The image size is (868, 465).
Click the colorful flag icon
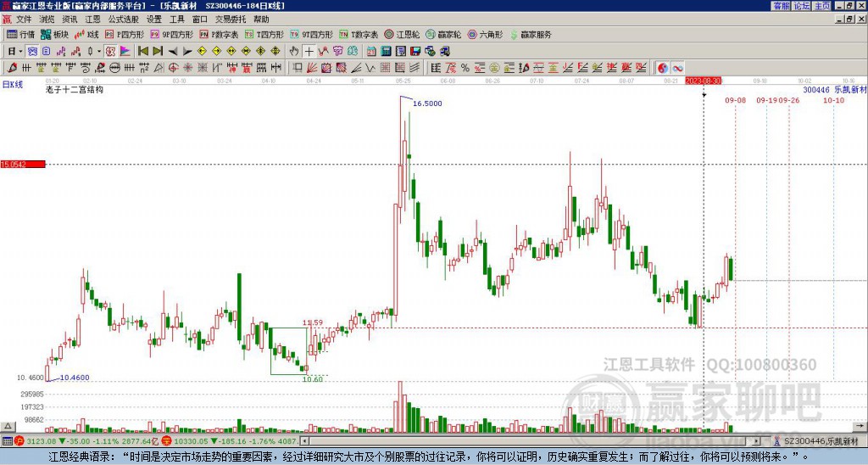point(125,51)
